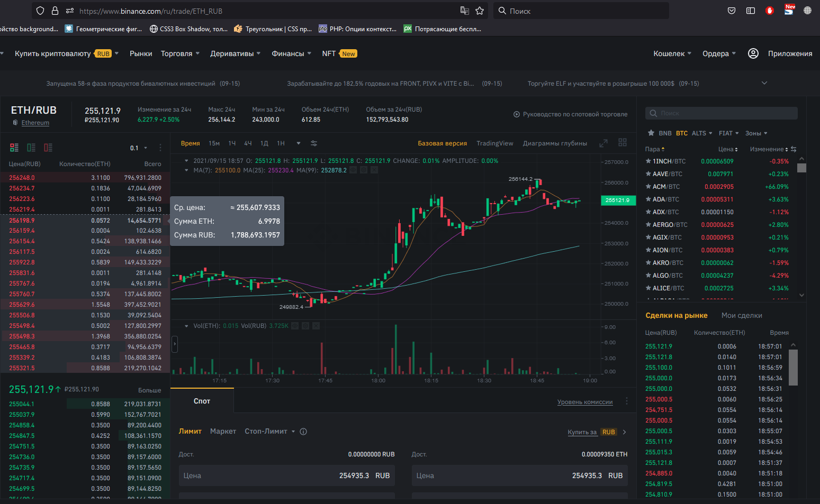
Task: Expand more time intervals dropdown arrow
Action: pos(299,143)
